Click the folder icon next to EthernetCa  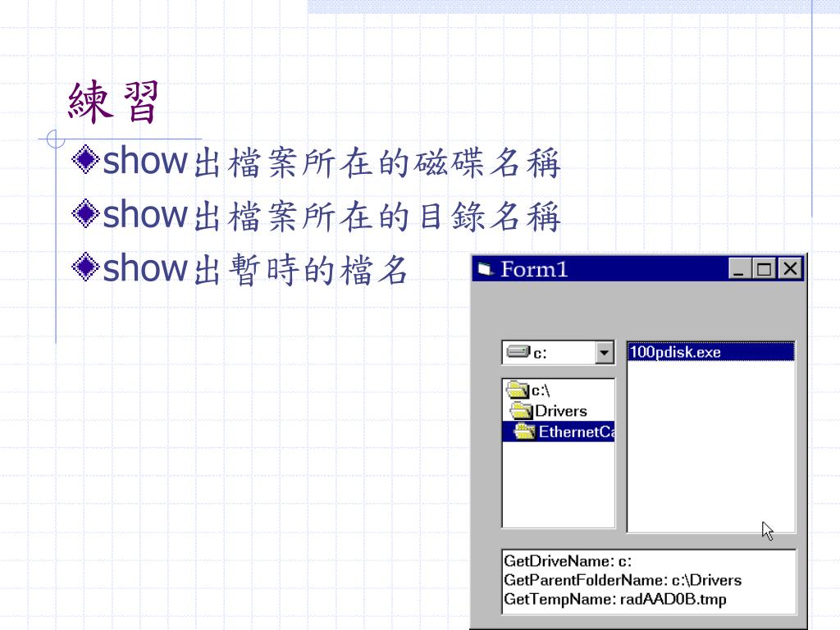coord(525,431)
